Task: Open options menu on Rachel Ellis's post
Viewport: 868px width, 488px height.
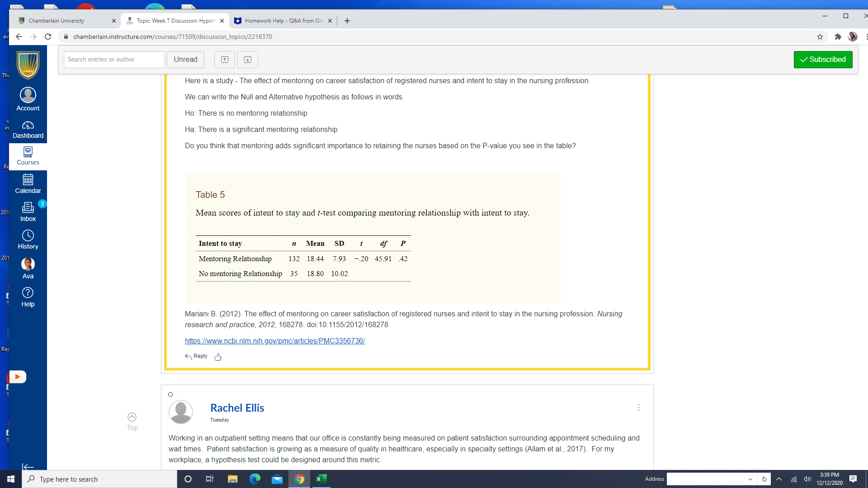Action: click(639, 407)
